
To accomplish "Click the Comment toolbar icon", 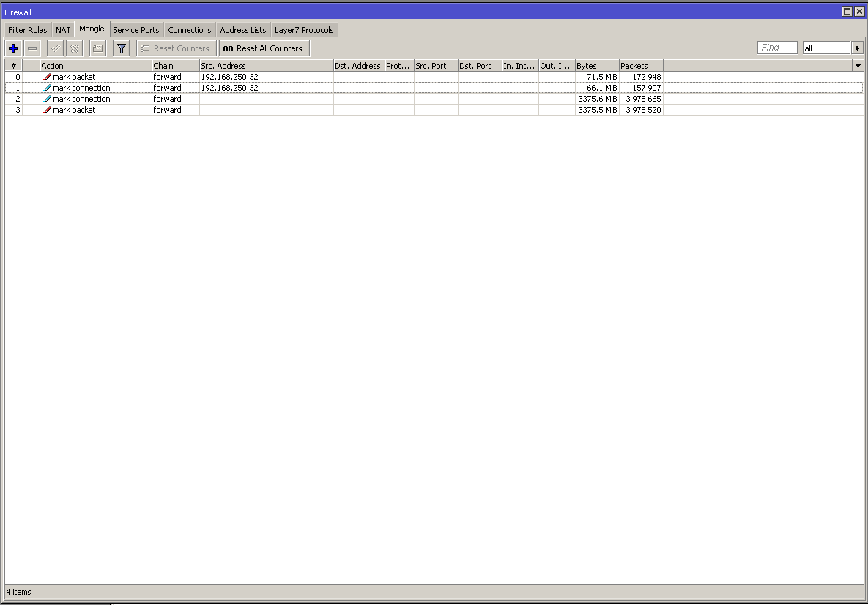I will tap(97, 48).
